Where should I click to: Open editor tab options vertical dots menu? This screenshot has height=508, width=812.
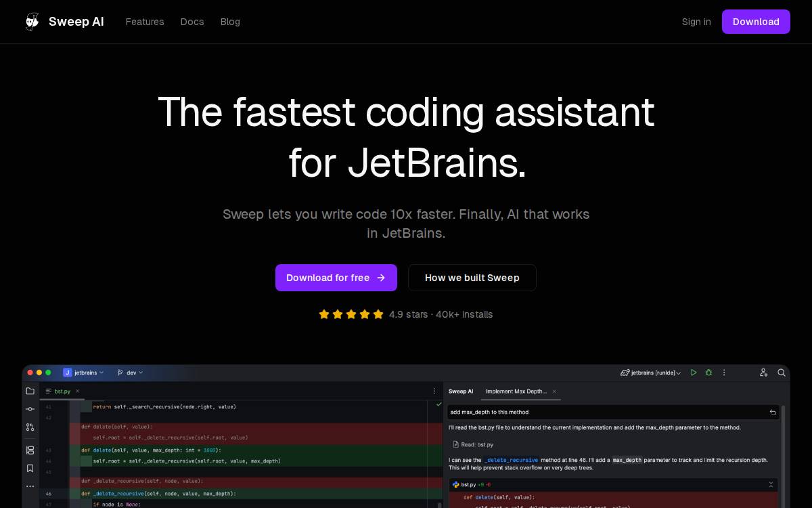(434, 391)
